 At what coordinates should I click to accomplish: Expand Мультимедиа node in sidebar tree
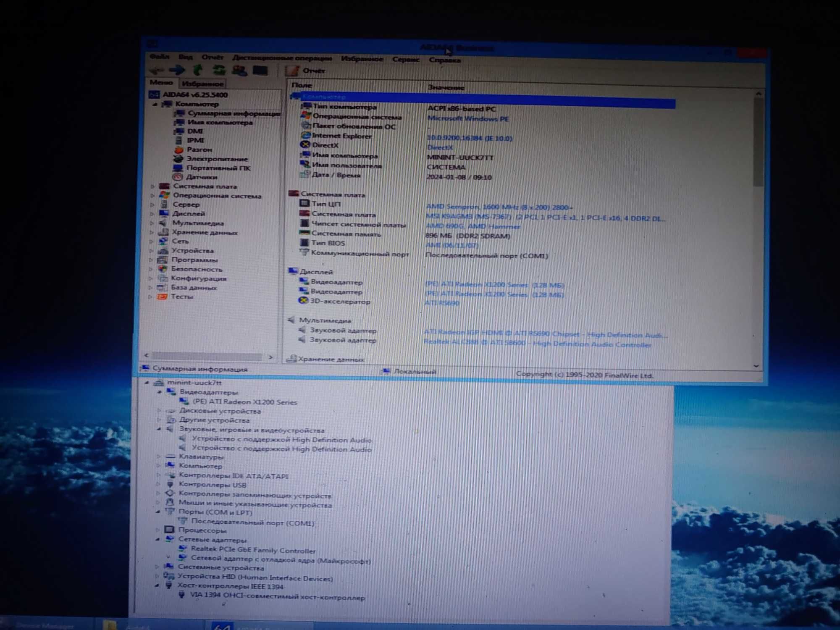coord(152,223)
